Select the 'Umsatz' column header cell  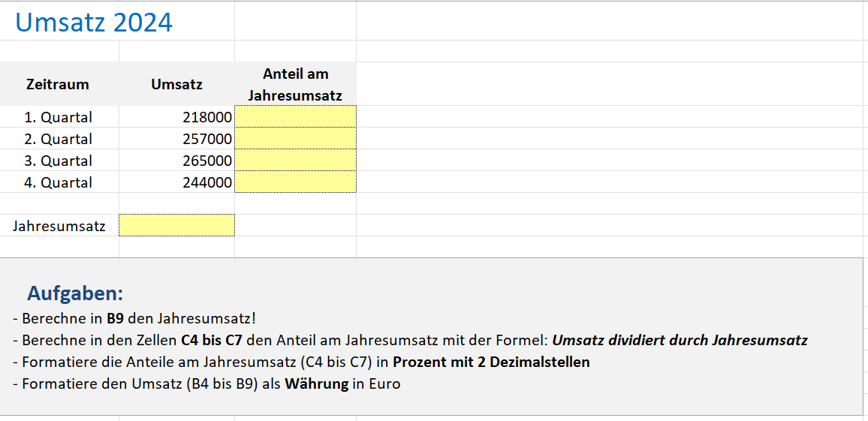(176, 84)
